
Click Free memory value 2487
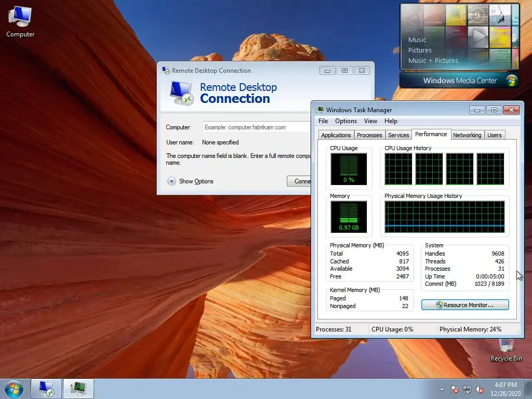[403, 276]
